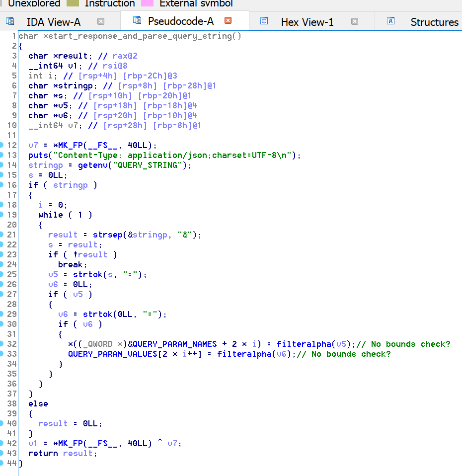462x476 pixels.
Task: Toggle breakpoint dot on line 40
Action: point(1,423)
